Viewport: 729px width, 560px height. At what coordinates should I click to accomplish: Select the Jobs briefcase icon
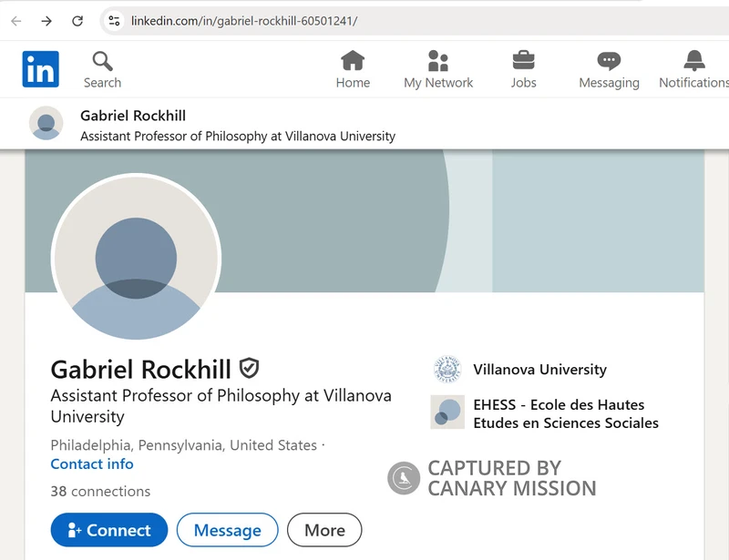pyautogui.click(x=524, y=60)
